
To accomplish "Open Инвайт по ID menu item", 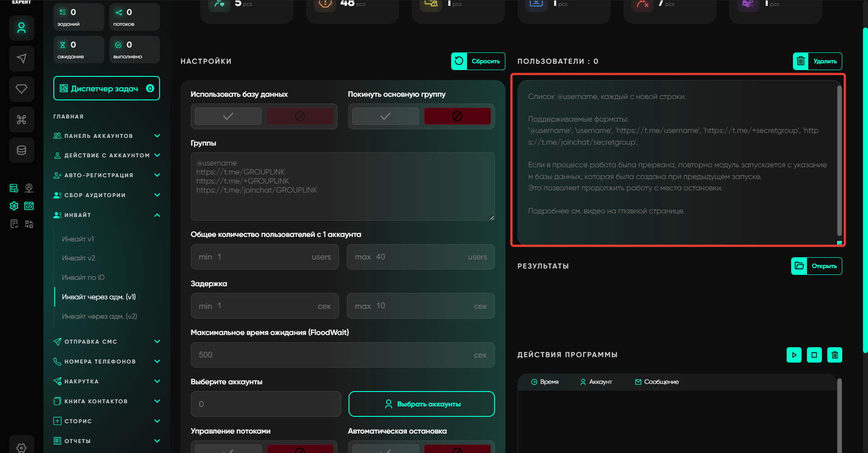I will pyautogui.click(x=83, y=278).
